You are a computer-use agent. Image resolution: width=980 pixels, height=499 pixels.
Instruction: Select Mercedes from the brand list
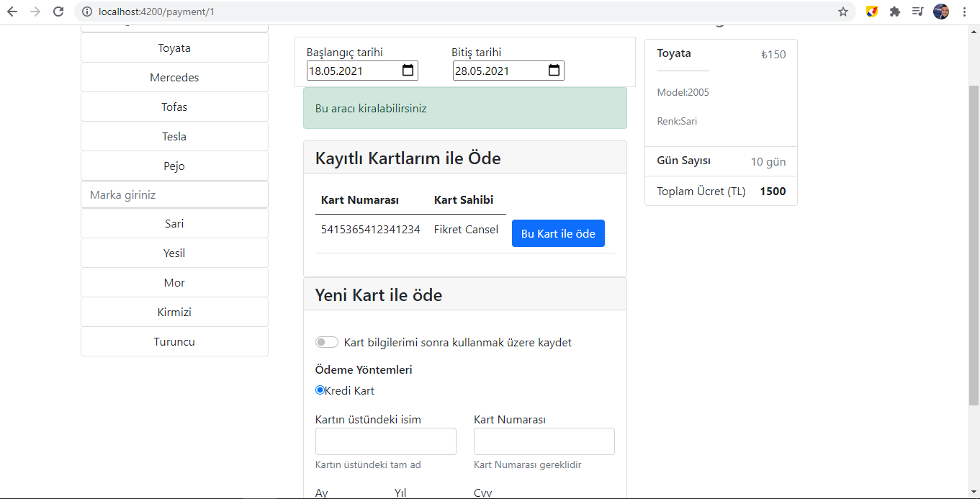(174, 77)
